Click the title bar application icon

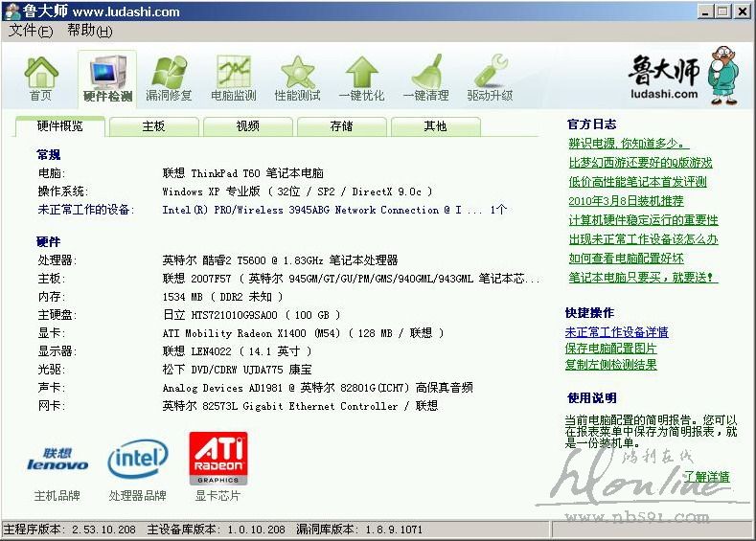12,11
